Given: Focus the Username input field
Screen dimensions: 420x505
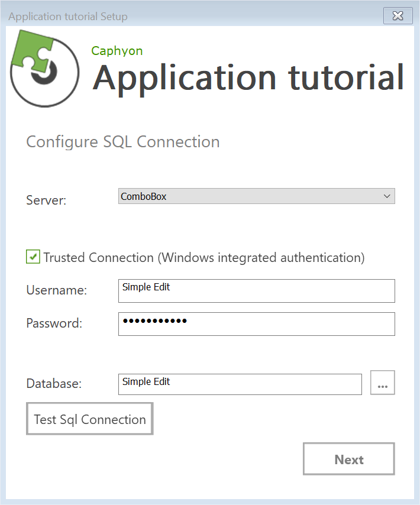Looking at the screenshot, I should (x=256, y=291).
